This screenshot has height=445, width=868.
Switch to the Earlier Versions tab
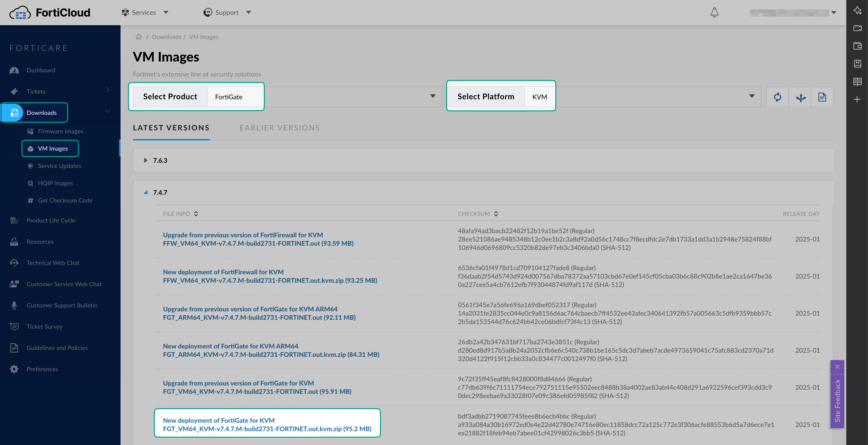pyautogui.click(x=279, y=128)
